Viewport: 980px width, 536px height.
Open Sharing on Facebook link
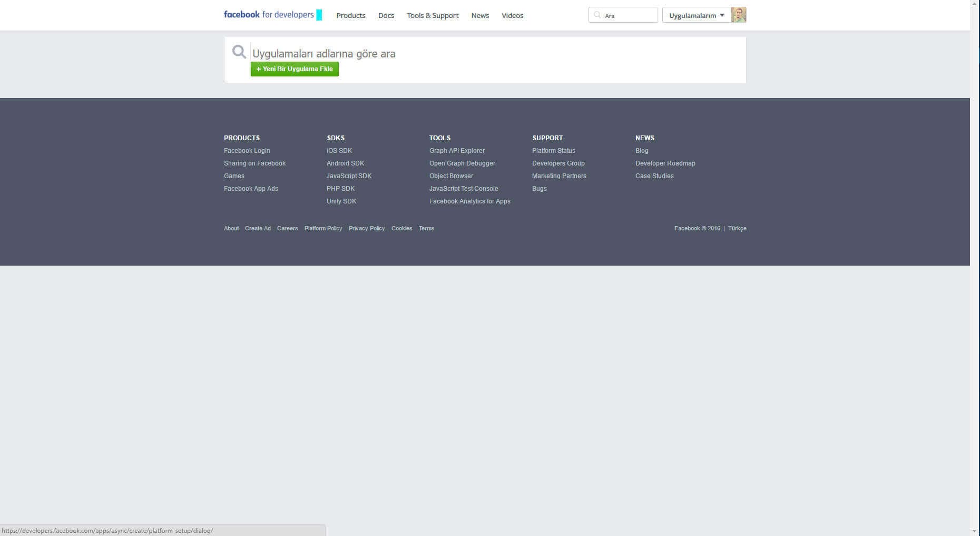click(x=254, y=163)
